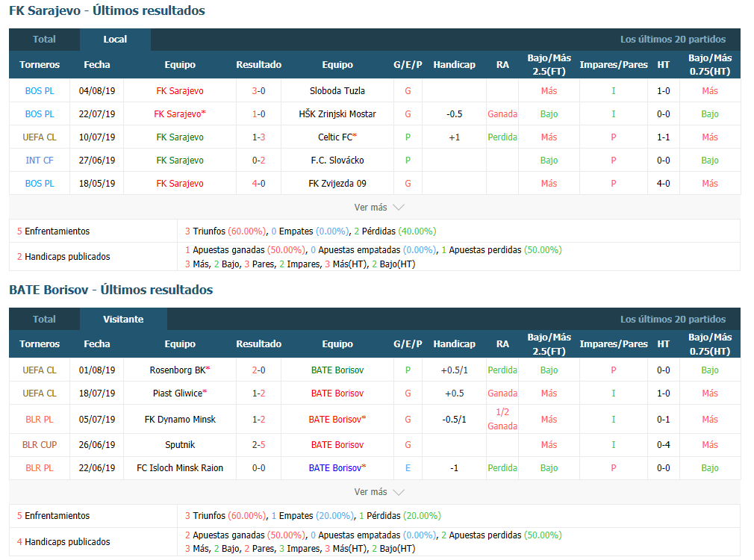Viewport: 754px width, 560px height.
Task: Click BATE Borisov in the FC Isloch row
Action: coord(337,467)
